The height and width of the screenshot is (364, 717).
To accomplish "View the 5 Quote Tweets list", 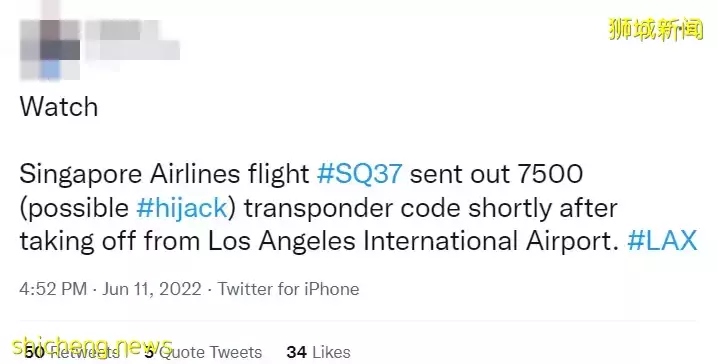I will point(203,352).
